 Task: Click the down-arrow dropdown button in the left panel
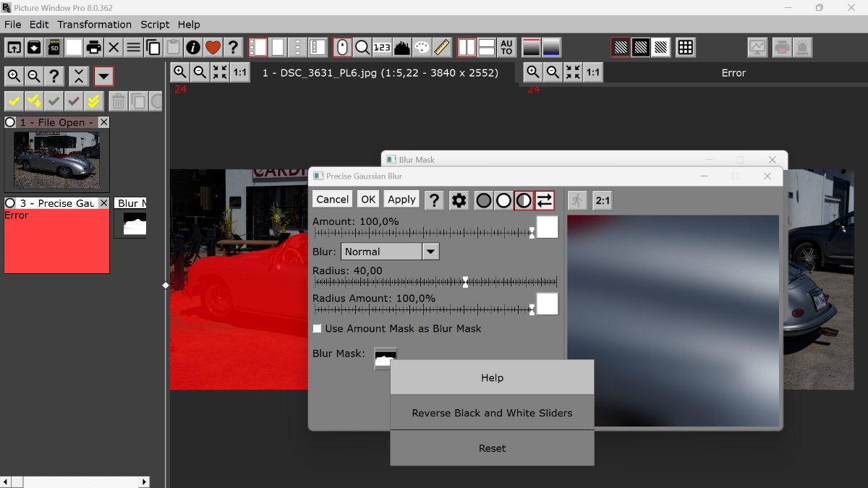tap(103, 76)
